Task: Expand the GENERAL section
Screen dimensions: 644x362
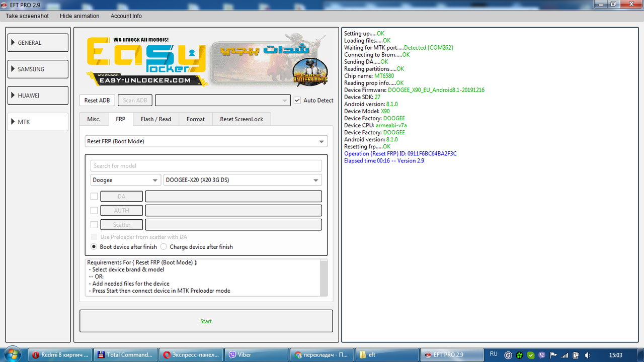Action: click(38, 43)
